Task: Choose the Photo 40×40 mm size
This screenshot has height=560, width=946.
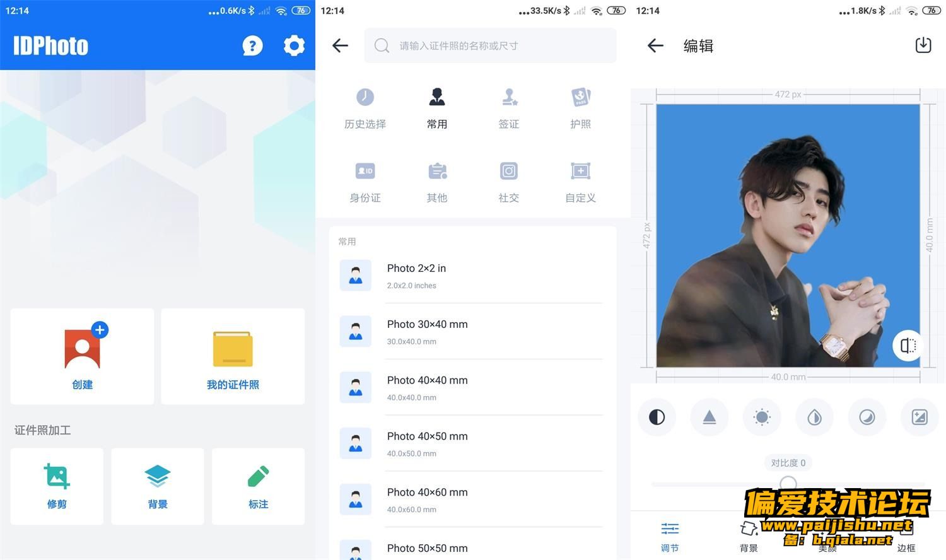Action: 472,388
